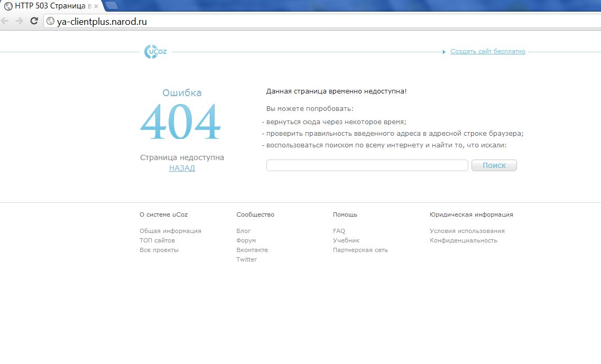The height and width of the screenshot is (364, 601).
Task: Click the uCoz logo icon
Action: [x=155, y=52]
